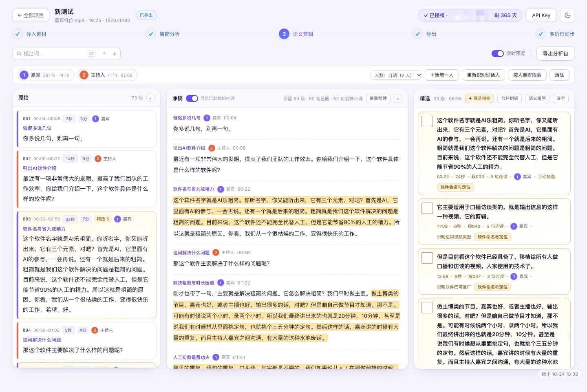Click the 语义剪辑 step number 3 icon

click(x=284, y=34)
